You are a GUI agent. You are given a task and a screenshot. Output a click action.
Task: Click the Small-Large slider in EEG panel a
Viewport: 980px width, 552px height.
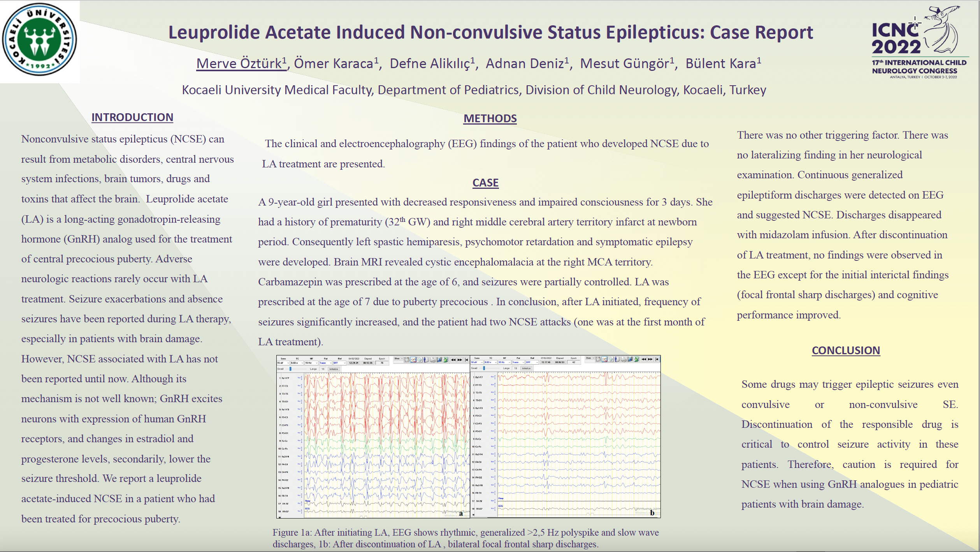tap(296, 369)
